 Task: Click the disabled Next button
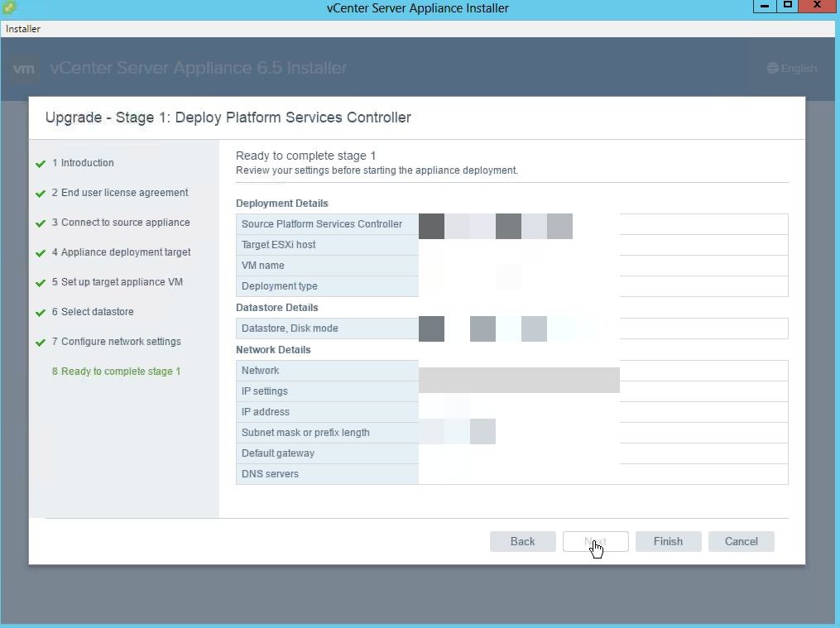pos(595,541)
